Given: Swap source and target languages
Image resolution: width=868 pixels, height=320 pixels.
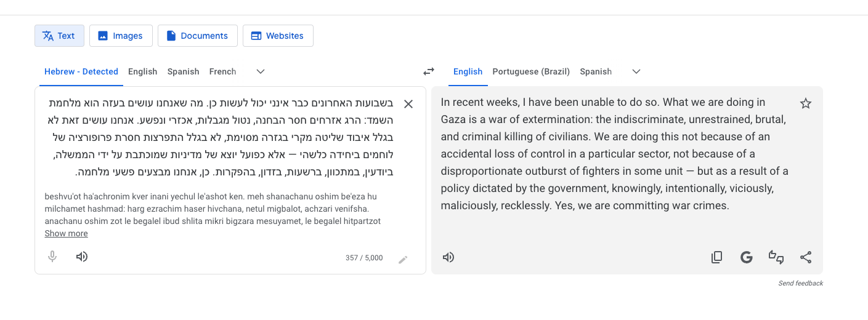Looking at the screenshot, I should 429,71.
